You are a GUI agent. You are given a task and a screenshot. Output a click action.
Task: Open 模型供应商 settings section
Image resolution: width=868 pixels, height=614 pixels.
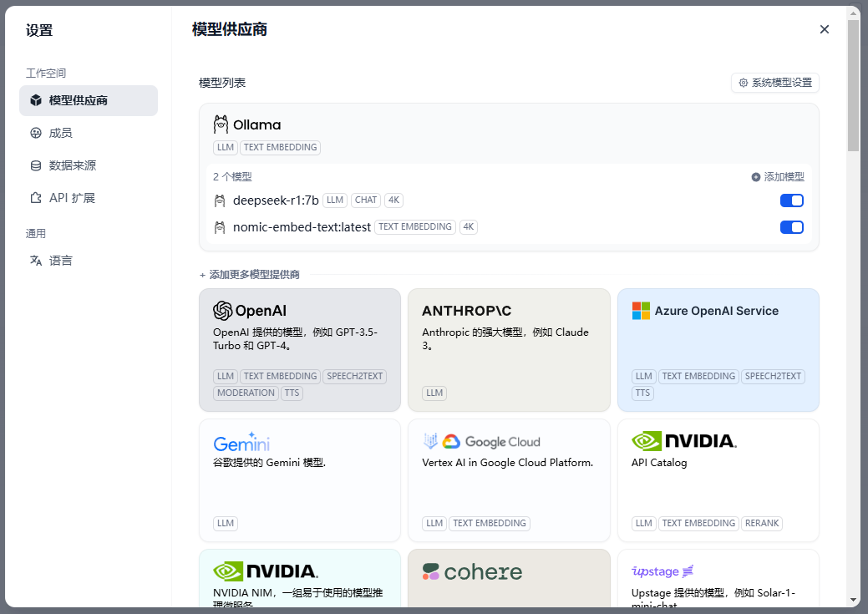tap(89, 100)
